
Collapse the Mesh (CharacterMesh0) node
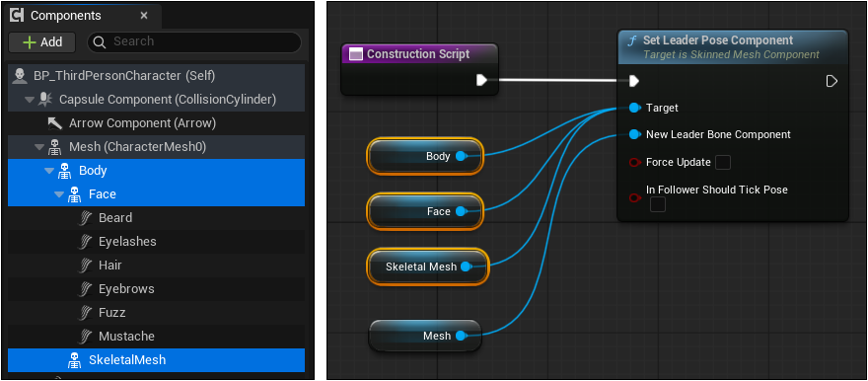39,147
